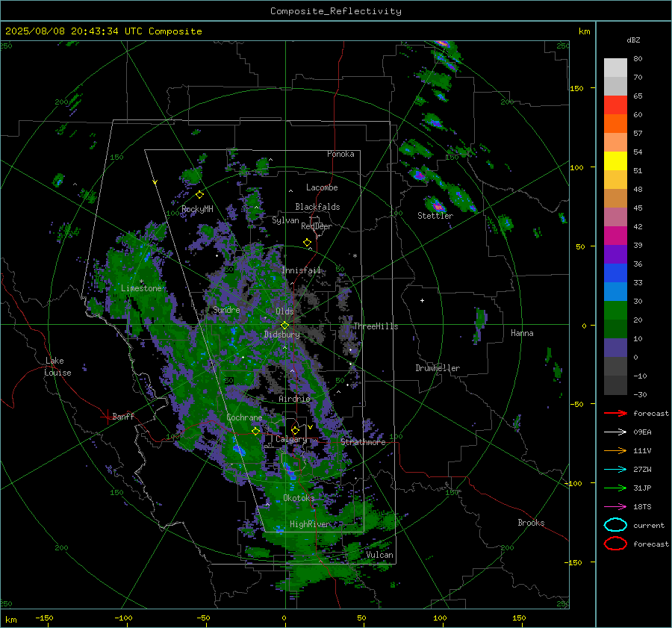
Task: Click the white plus marker west of Hanna
Action: coord(422,300)
